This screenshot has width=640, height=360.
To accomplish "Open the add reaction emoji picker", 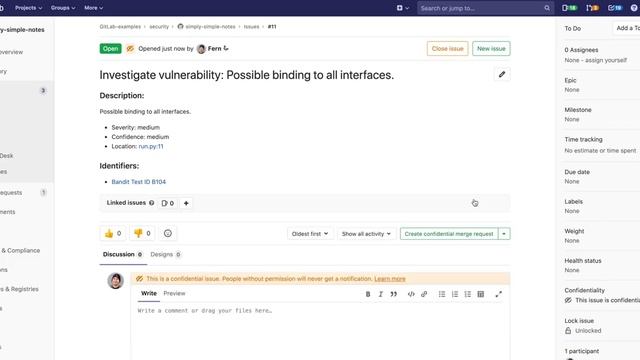I will tap(168, 233).
